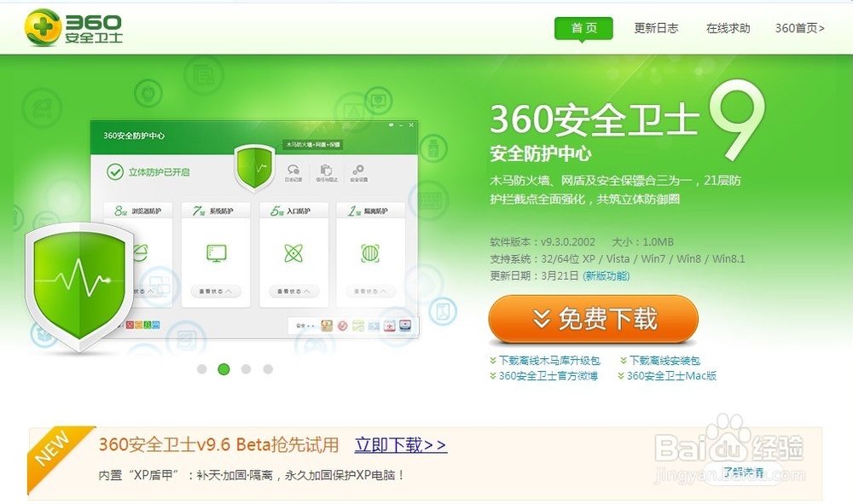Click the 软件版本:v9.3.0.2002 text

[x=543, y=242]
